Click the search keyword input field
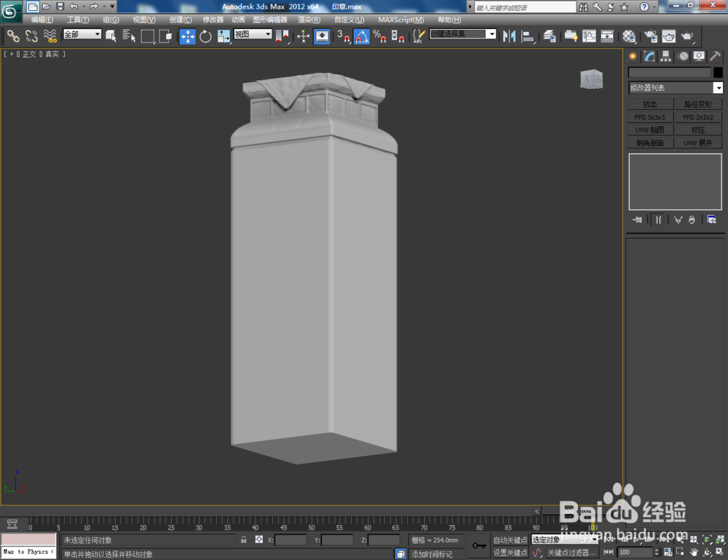Screen dimensions: 728x560 coord(525,7)
